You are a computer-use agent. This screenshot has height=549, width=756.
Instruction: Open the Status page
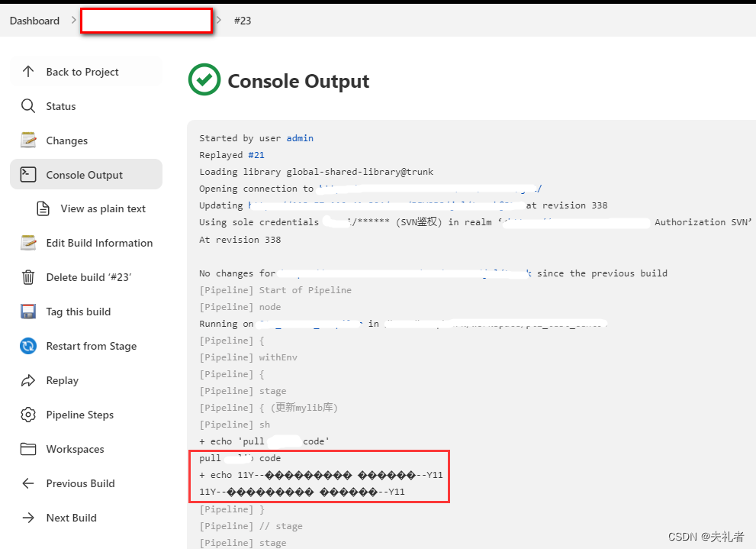(x=85, y=106)
